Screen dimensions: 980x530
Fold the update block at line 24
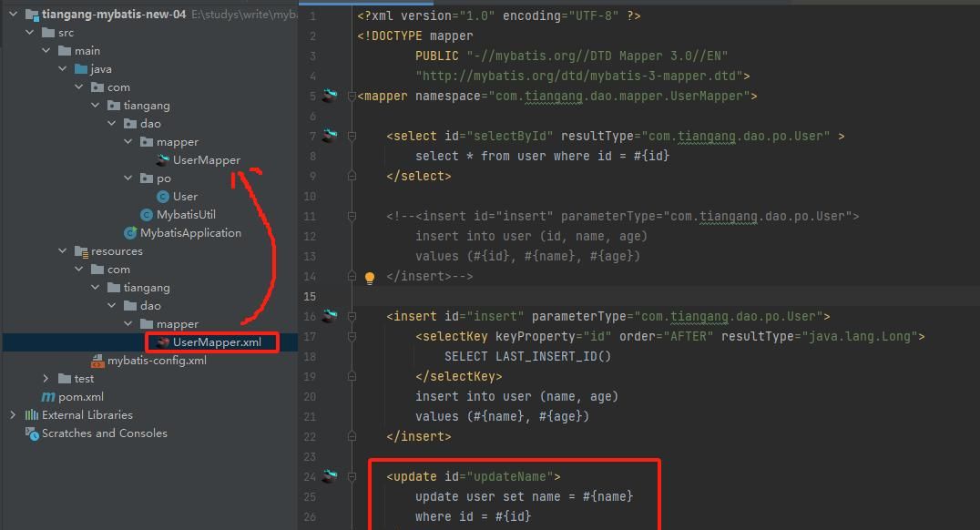click(352, 476)
